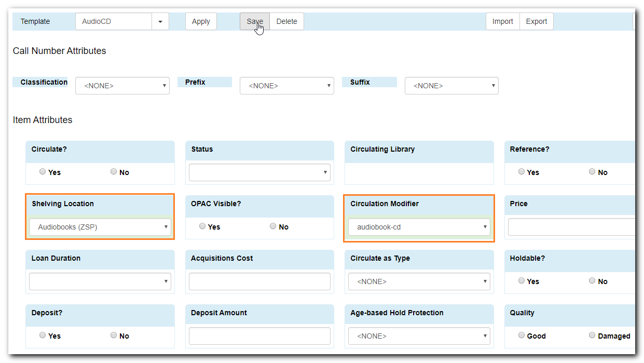Select Yes for Reference?
Screen dimensions: 644x363
pyautogui.click(x=522, y=172)
